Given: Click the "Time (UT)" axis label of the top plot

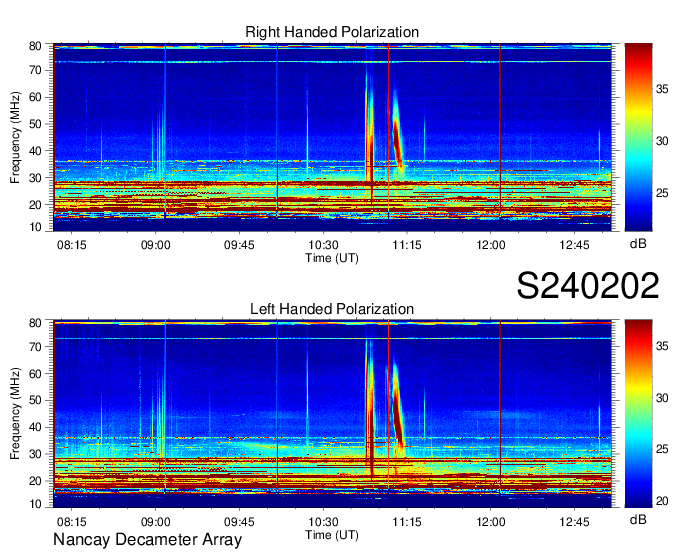Looking at the screenshot, I should 332,258.
